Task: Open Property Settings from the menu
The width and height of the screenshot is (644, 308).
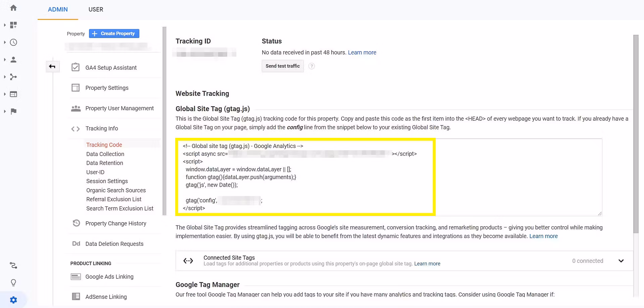Action: (x=107, y=88)
